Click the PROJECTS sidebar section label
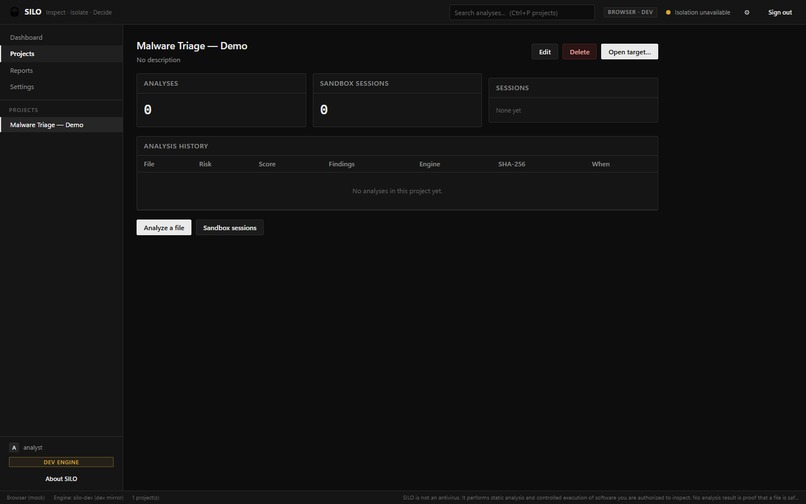 [x=23, y=110]
